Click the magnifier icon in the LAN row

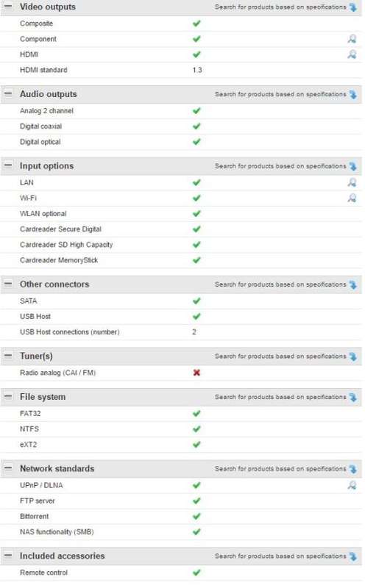(x=352, y=182)
